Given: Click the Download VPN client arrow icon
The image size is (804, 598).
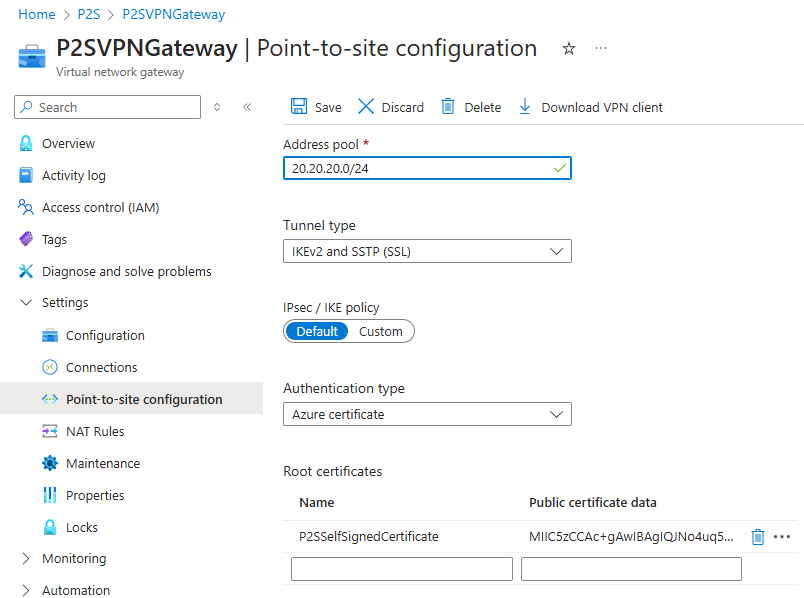Looking at the screenshot, I should pos(525,107).
